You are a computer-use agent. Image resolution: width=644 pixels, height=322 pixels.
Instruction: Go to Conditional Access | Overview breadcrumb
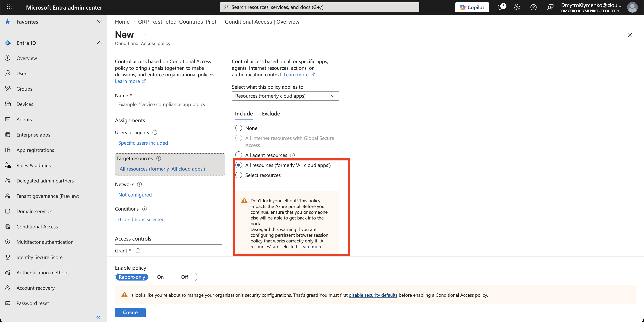[262, 22]
